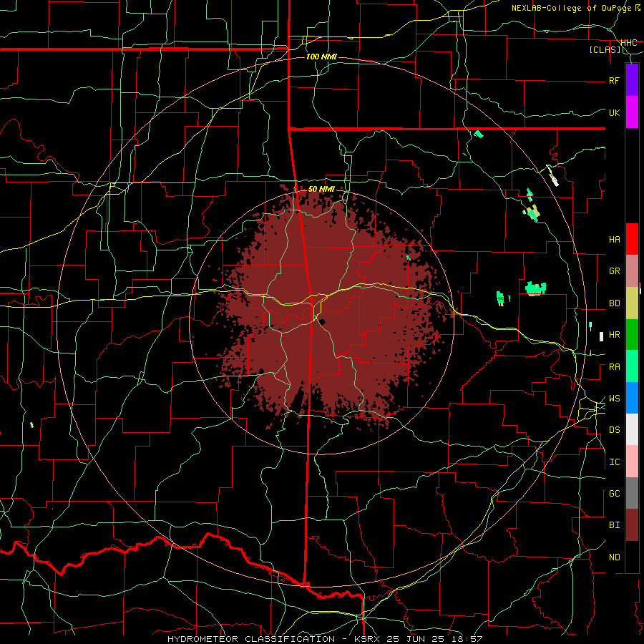Click the IC legend label
644x644 pixels.
(x=614, y=462)
